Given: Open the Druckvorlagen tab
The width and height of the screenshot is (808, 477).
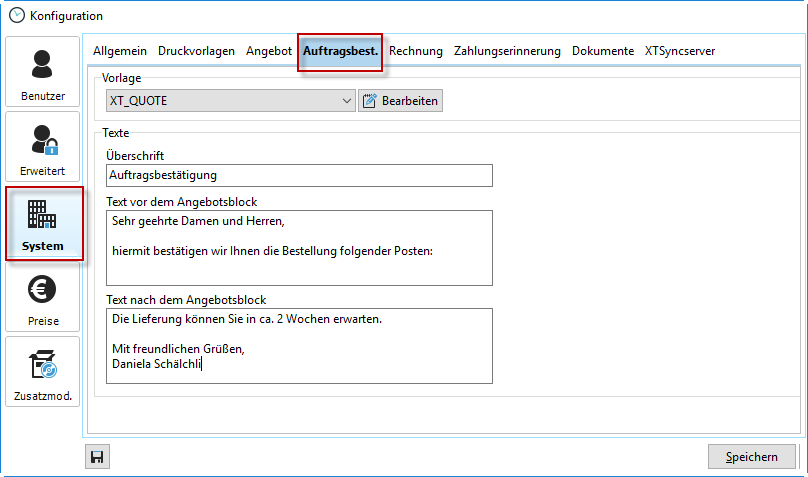Looking at the screenshot, I should [196, 51].
